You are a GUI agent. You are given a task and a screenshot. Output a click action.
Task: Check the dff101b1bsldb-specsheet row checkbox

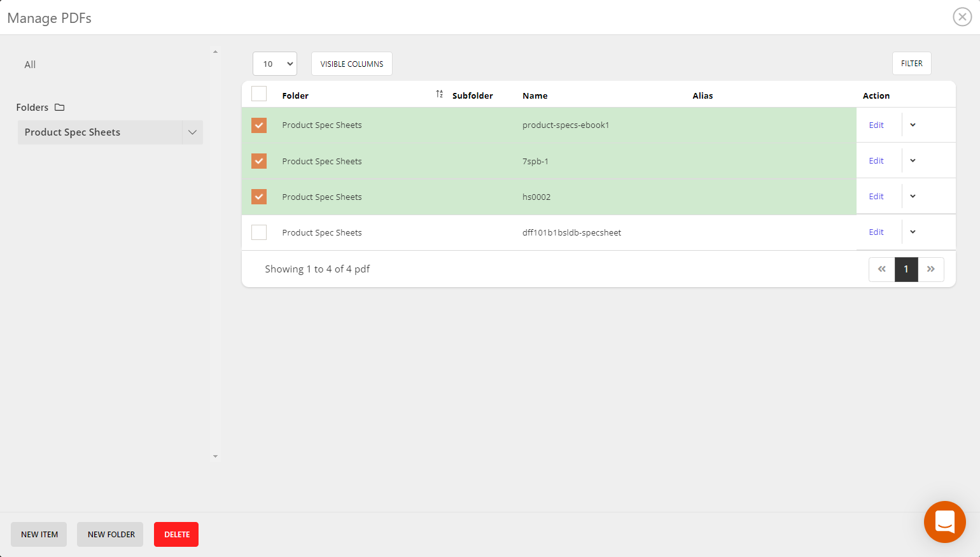[x=259, y=232]
